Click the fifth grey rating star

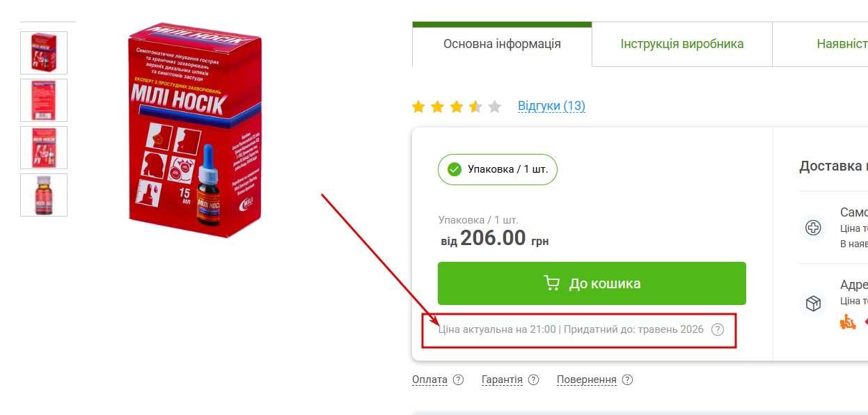click(x=494, y=107)
